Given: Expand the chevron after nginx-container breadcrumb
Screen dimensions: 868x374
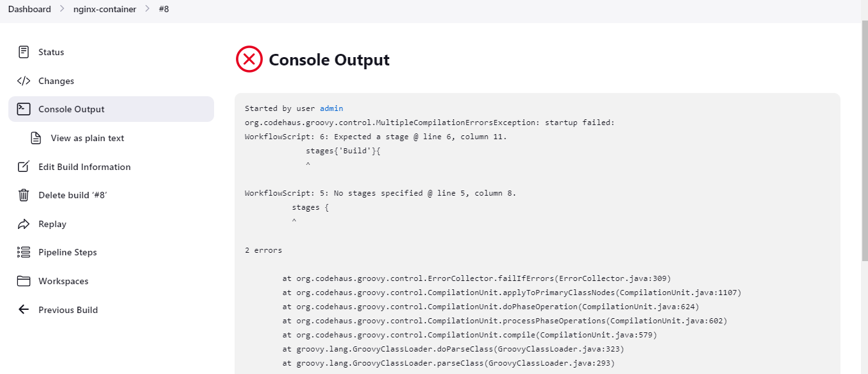Looking at the screenshot, I should pos(147,10).
